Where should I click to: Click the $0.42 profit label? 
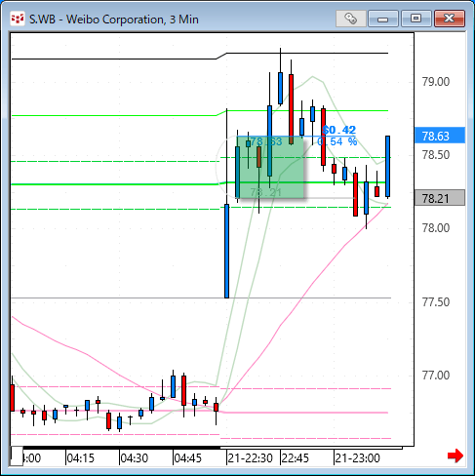pyautogui.click(x=339, y=130)
